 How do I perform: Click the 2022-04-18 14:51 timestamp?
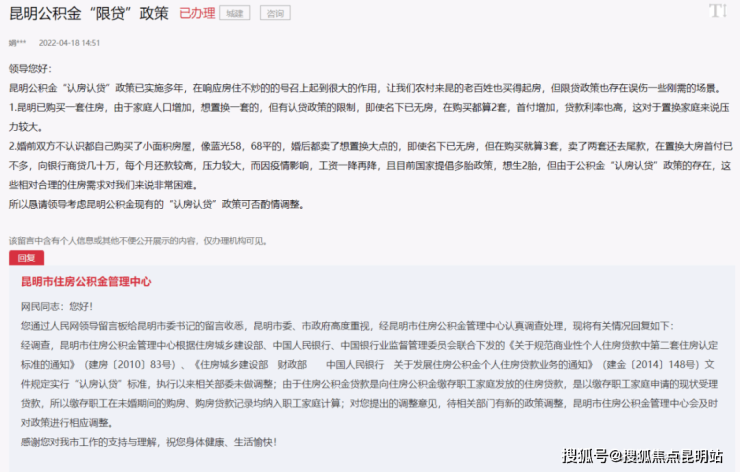coord(69,44)
